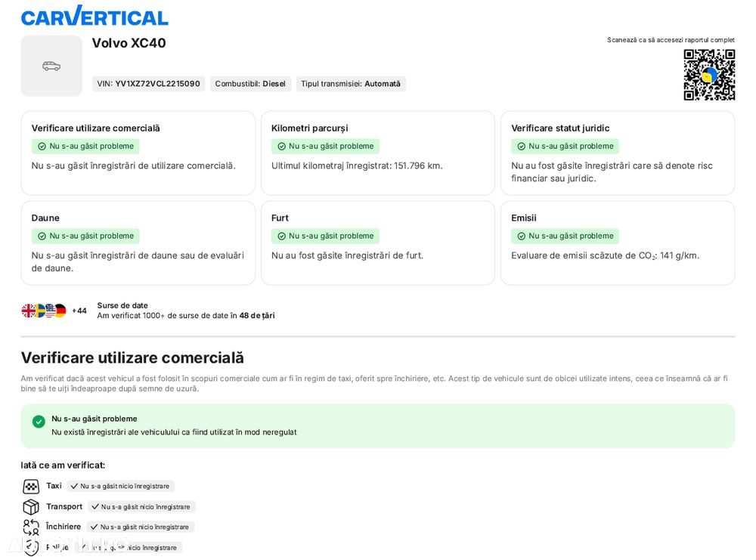
Task: Click the Închiriere label
Action: tap(64, 527)
